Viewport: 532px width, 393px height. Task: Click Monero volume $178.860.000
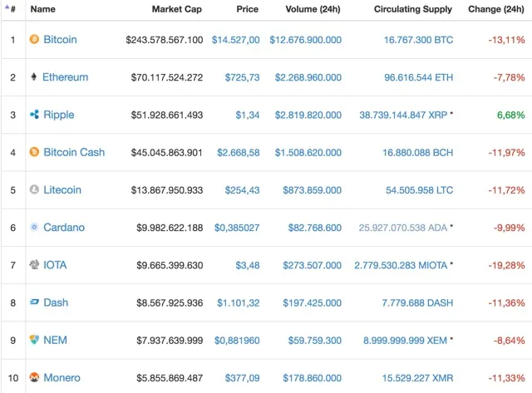[x=313, y=378]
